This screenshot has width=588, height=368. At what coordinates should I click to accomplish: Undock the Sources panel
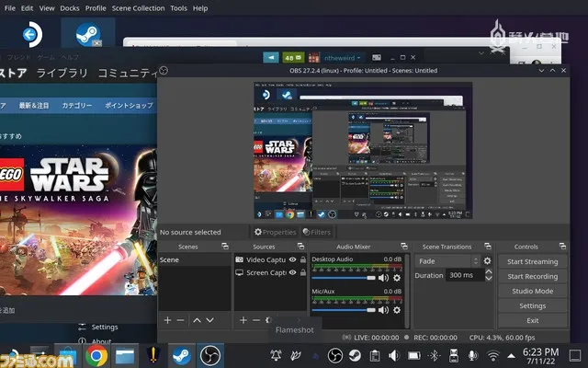click(x=300, y=247)
